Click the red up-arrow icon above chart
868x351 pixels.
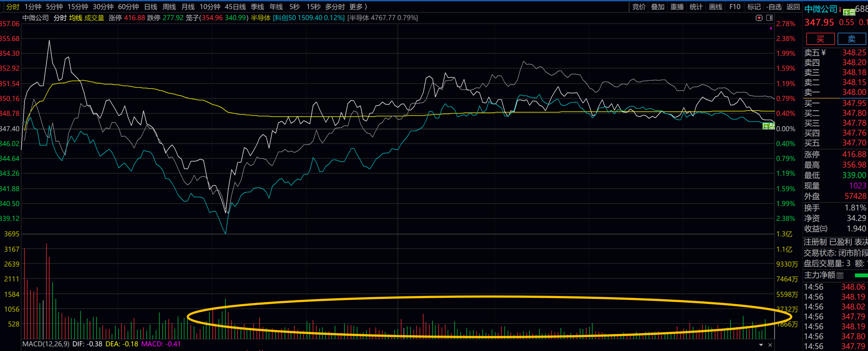[x=759, y=18]
